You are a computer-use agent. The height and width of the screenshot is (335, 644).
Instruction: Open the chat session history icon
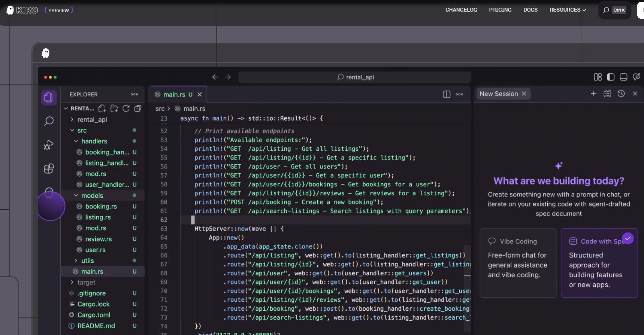pyautogui.click(x=621, y=94)
